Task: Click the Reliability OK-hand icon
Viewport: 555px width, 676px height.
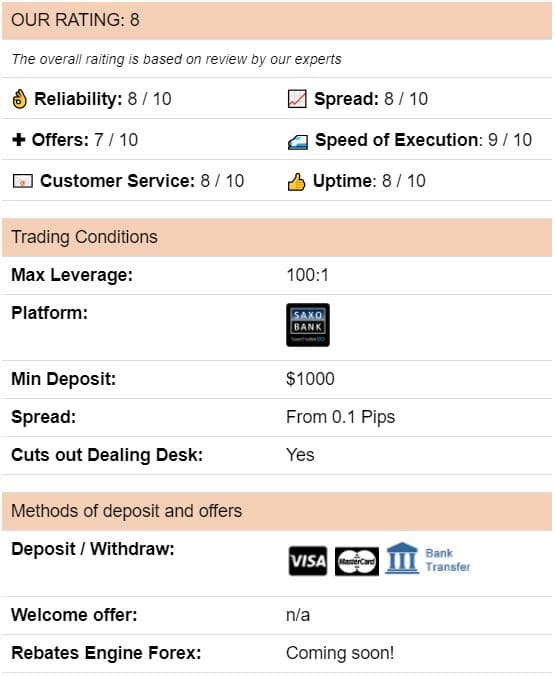Action: coord(19,99)
